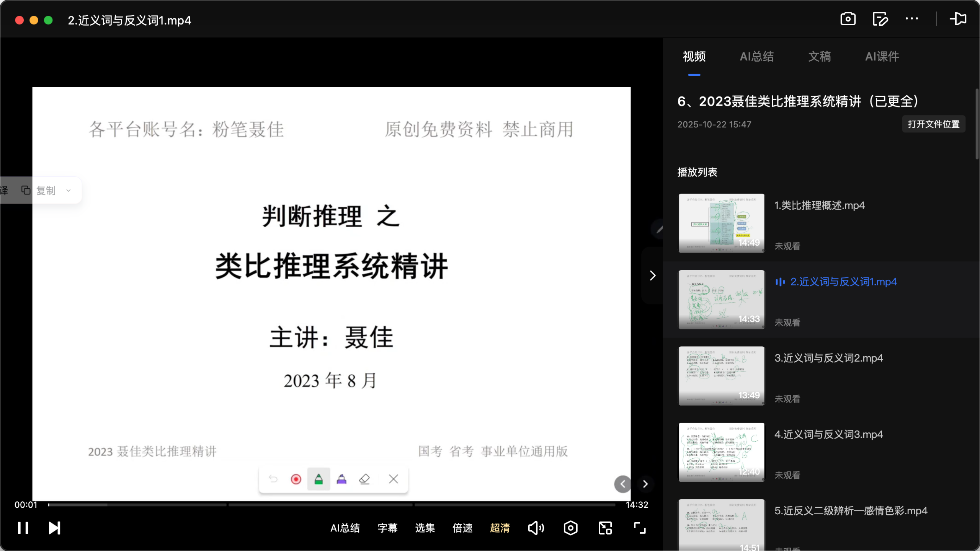Click the right chevron beside the video
Viewport: 980px width, 551px height.
tap(652, 275)
